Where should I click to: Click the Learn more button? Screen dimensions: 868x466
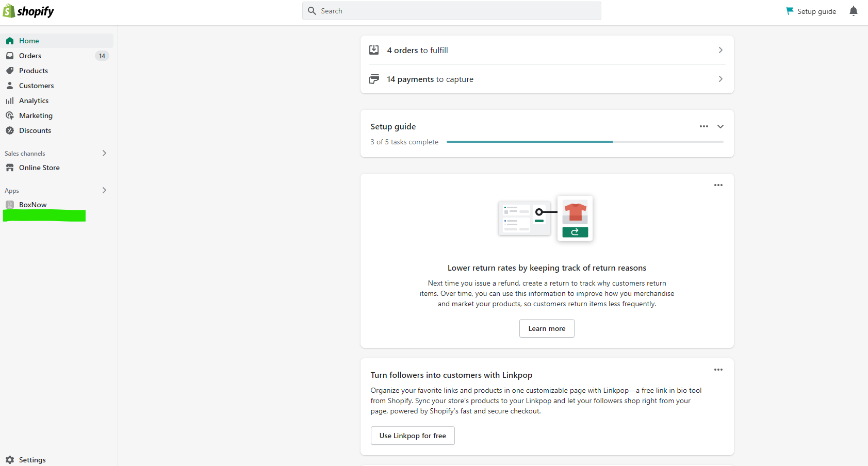tap(547, 328)
